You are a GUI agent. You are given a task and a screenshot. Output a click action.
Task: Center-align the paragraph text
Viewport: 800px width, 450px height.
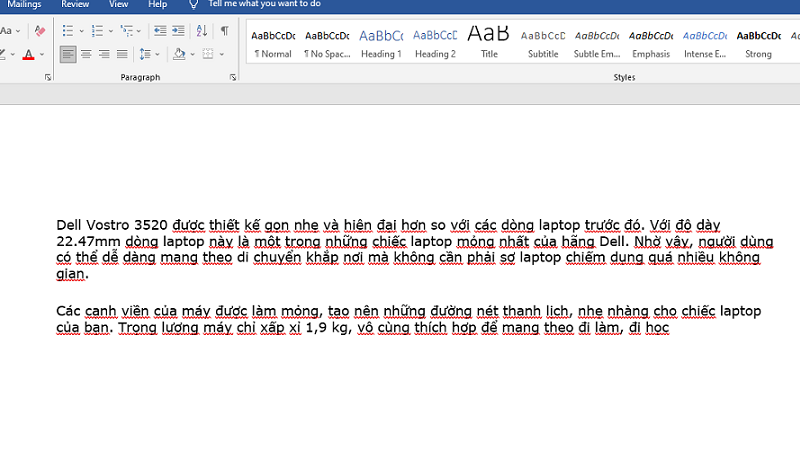click(x=86, y=54)
